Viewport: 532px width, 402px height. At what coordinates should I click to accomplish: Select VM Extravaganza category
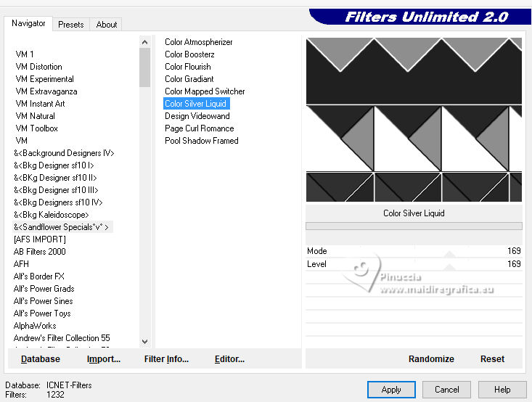pyautogui.click(x=46, y=91)
